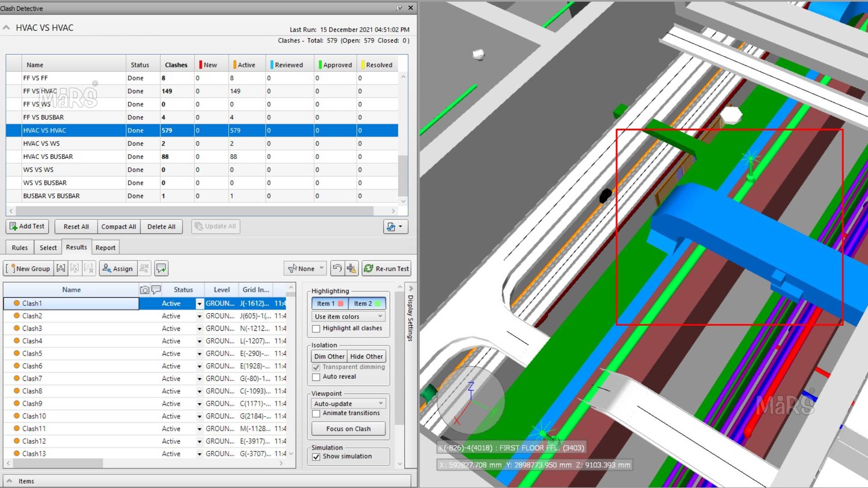Click the pin icon in Clash Detective title bar
The height and width of the screenshot is (488, 868).
(x=399, y=8)
